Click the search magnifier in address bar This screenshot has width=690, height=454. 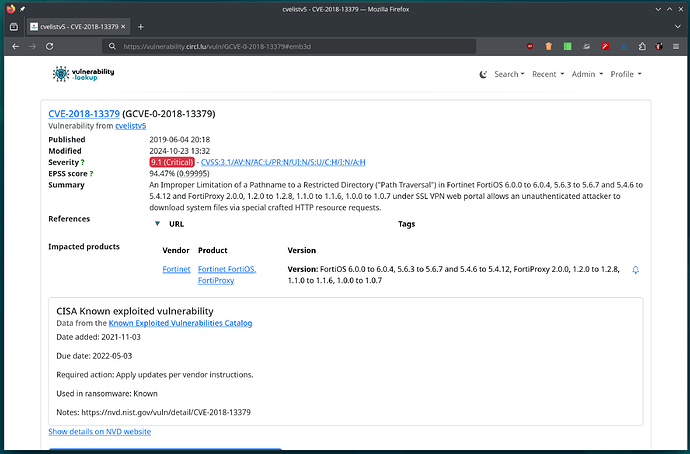point(112,46)
